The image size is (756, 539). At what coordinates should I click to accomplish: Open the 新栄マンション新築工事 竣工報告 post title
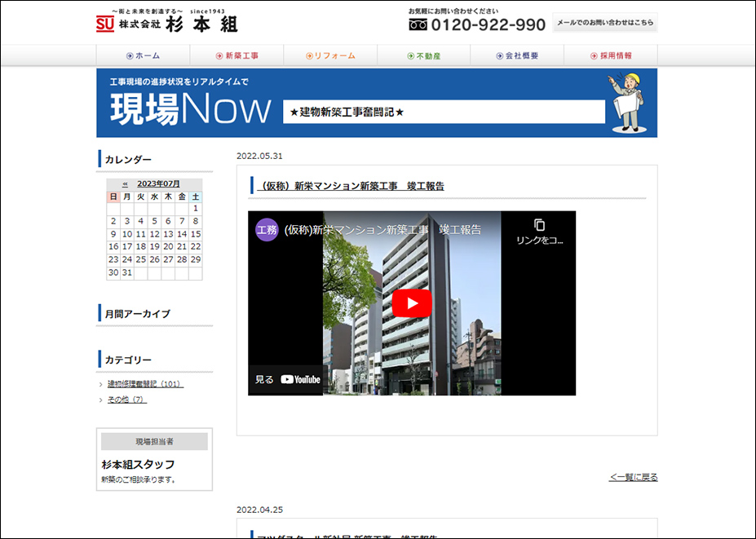pos(351,186)
